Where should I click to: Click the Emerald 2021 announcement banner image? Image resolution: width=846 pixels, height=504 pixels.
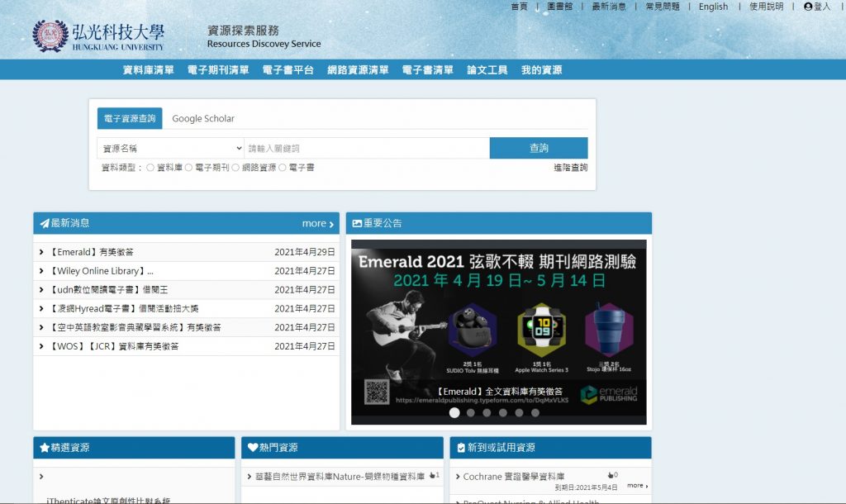pyautogui.click(x=498, y=332)
